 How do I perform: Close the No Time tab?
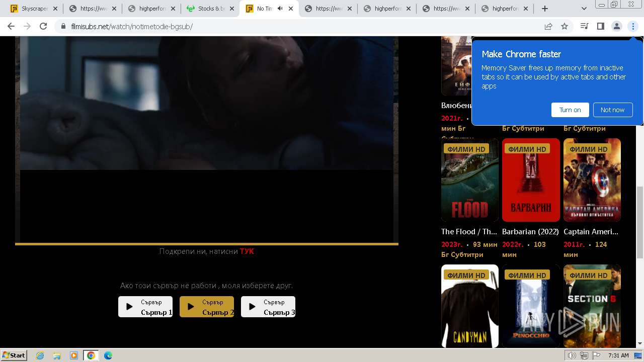click(x=291, y=9)
